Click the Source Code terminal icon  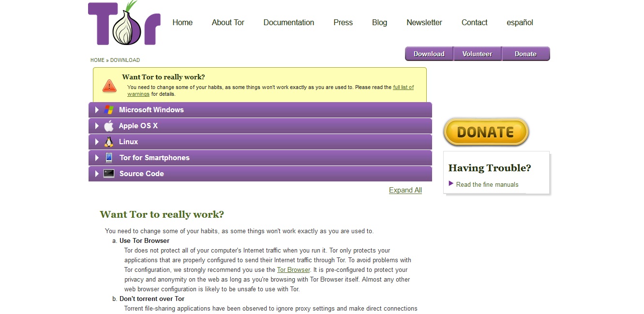pos(109,174)
